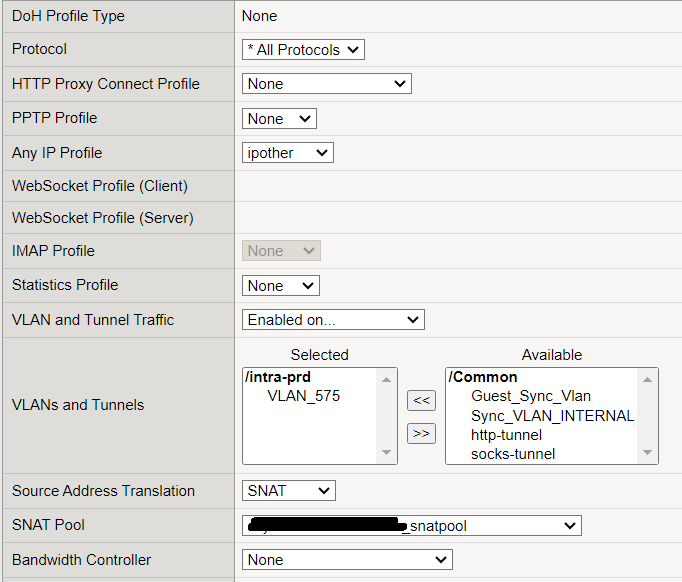
Task: Click the >> move-to-available button
Action: pyautogui.click(x=422, y=434)
